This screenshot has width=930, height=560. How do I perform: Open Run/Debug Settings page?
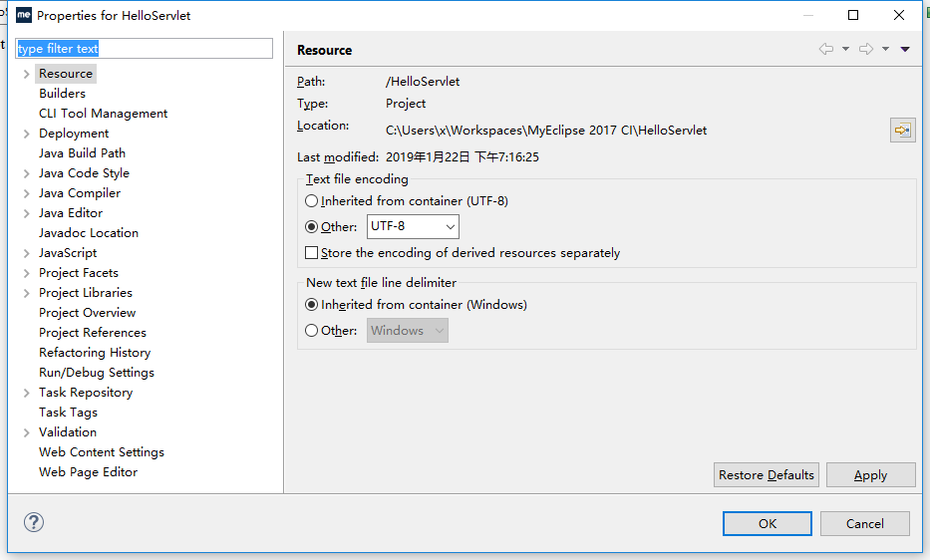pos(97,373)
